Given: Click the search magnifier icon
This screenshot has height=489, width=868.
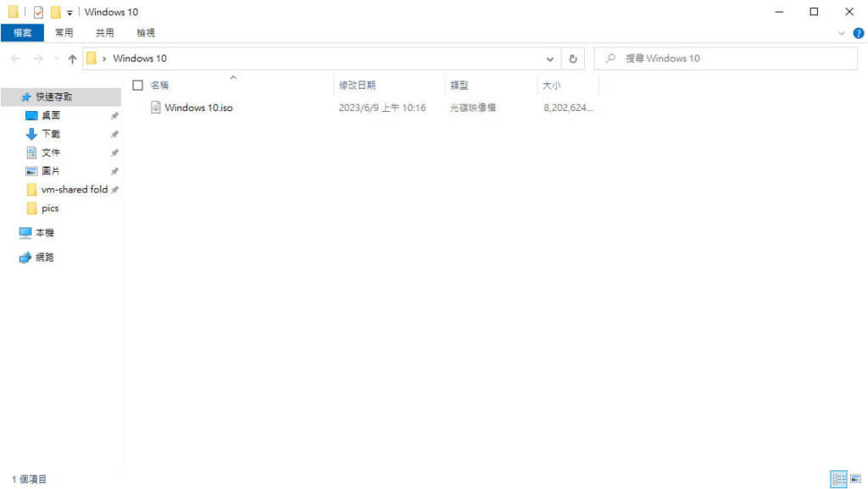Looking at the screenshot, I should coord(610,58).
